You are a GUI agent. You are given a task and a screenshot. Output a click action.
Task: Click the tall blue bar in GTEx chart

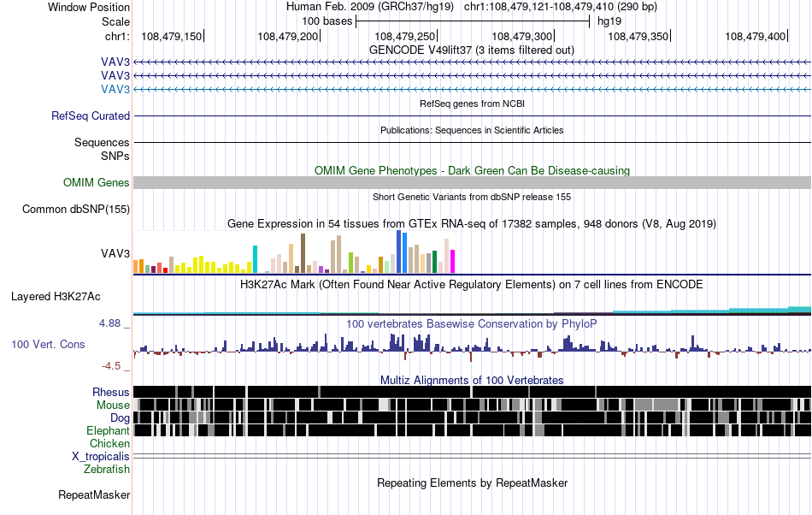[x=399, y=252]
